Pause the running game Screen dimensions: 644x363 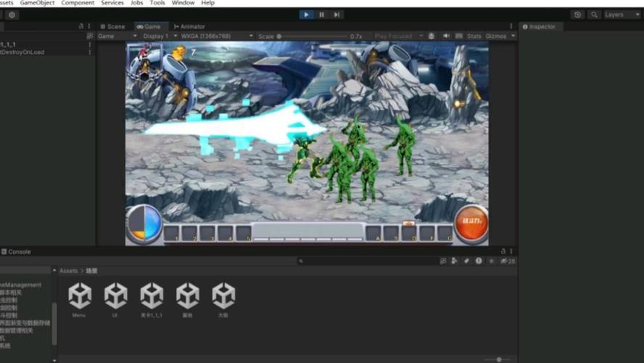[x=321, y=15]
